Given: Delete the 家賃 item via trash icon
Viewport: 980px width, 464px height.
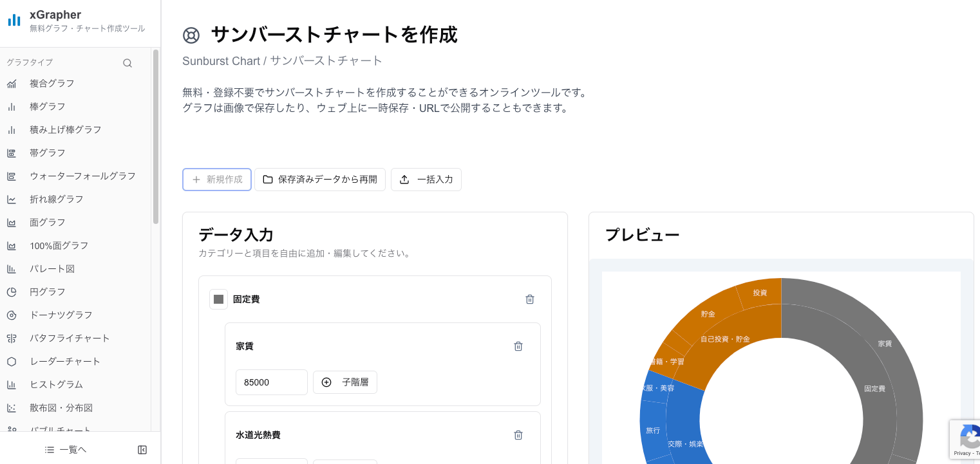Looking at the screenshot, I should click(518, 346).
